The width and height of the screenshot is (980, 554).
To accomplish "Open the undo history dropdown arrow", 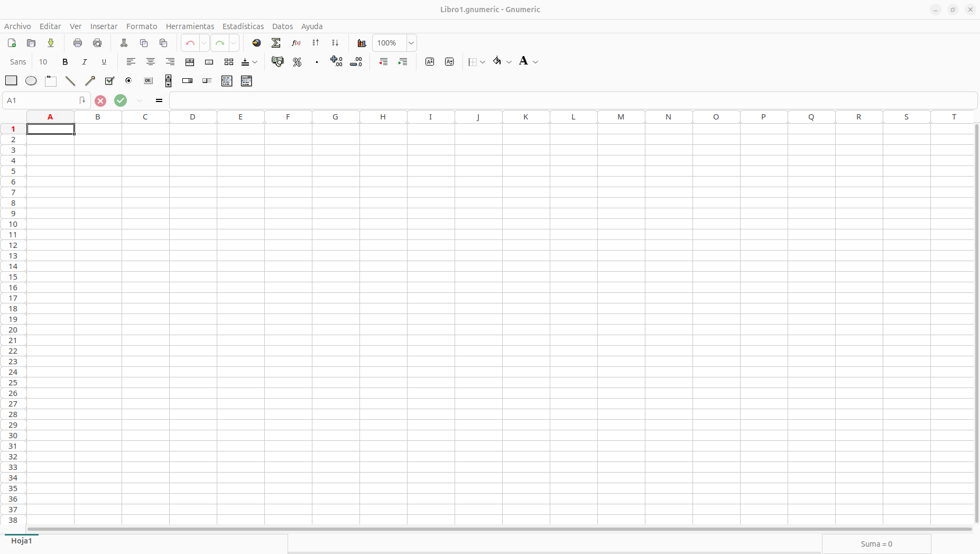I will [x=204, y=43].
